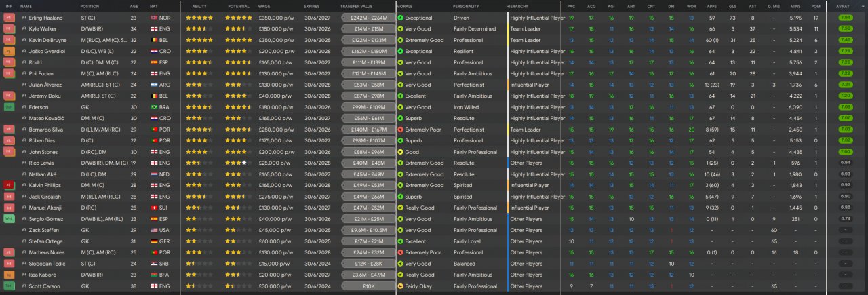The width and height of the screenshot is (868, 295).
Task: Sort the squad by the TRANSFER VALUE column
Action: tap(357, 5)
